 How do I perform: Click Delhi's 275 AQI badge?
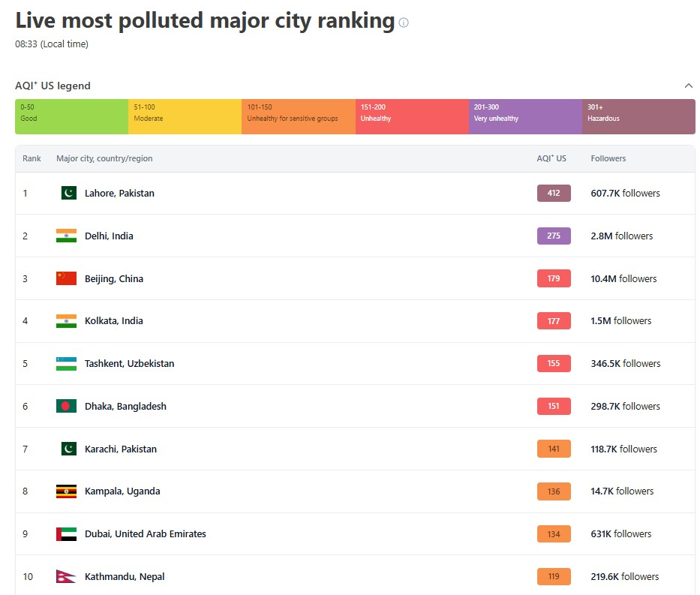pos(554,236)
